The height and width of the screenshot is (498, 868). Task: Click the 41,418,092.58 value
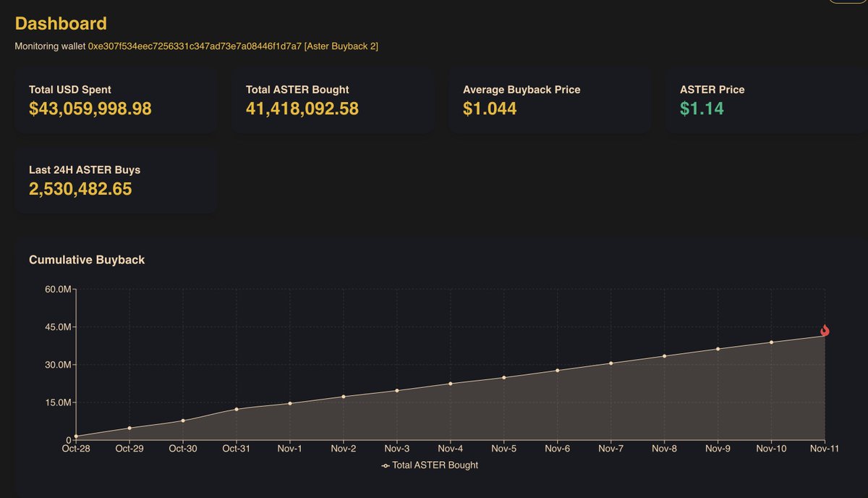[x=302, y=109]
